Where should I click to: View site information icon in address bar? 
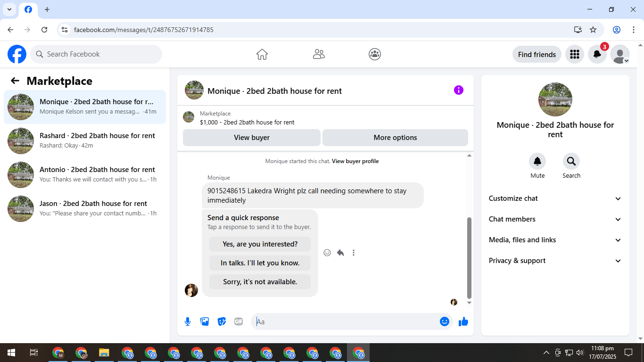click(65, 30)
